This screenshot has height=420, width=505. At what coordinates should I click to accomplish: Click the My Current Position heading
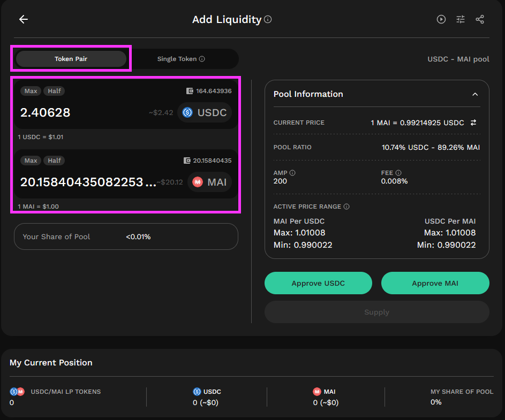[51, 363]
